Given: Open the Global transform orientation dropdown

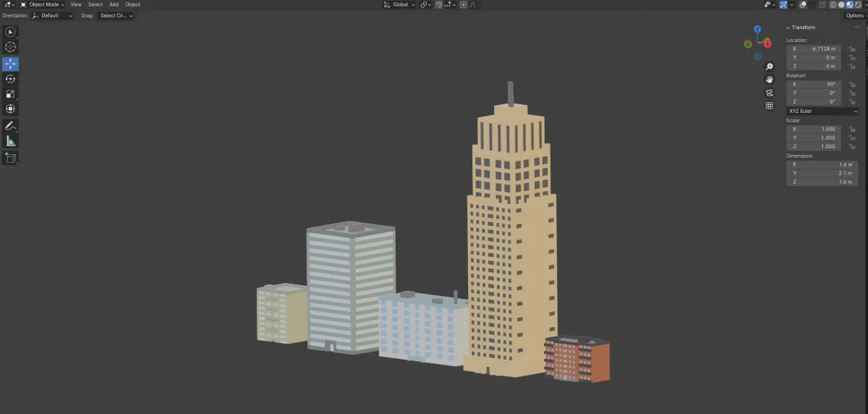Looking at the screenshot, I should (x=400, y=4).
